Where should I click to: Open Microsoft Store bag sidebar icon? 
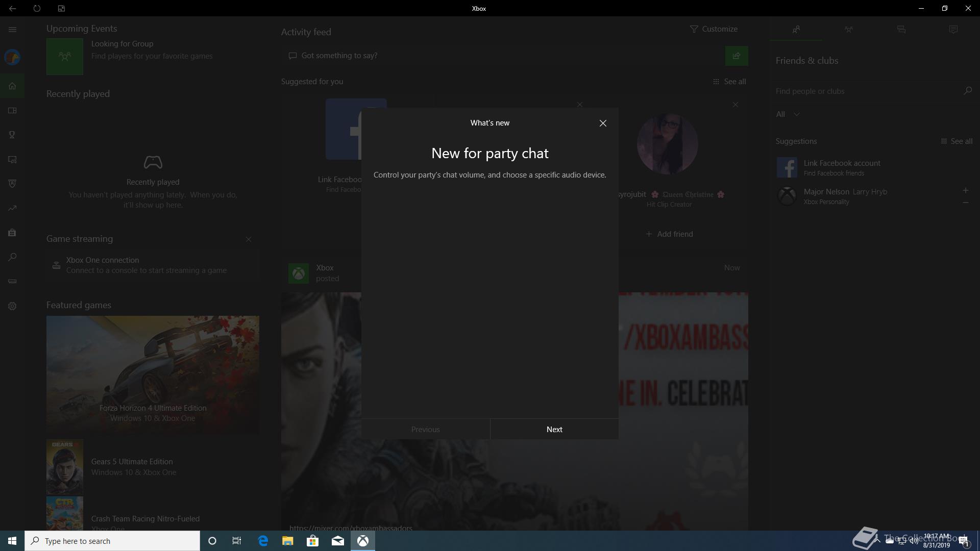[12, 233]
